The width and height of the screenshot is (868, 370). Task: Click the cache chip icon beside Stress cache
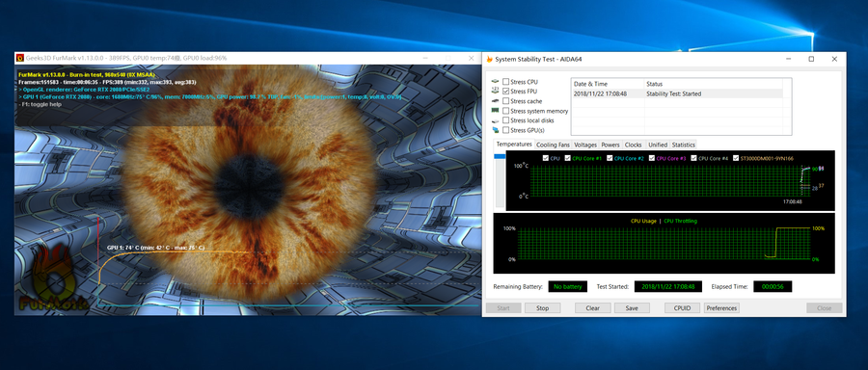point(495,101)
